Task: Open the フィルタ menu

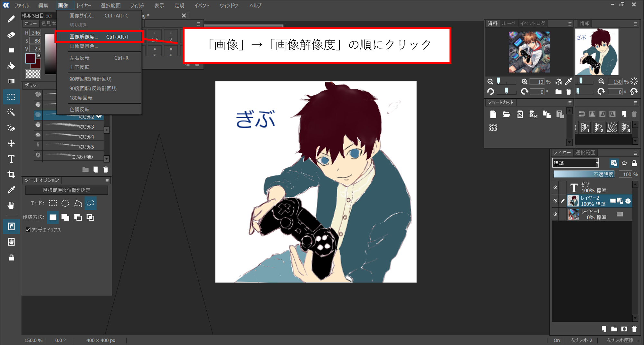Action: [137, 5]
